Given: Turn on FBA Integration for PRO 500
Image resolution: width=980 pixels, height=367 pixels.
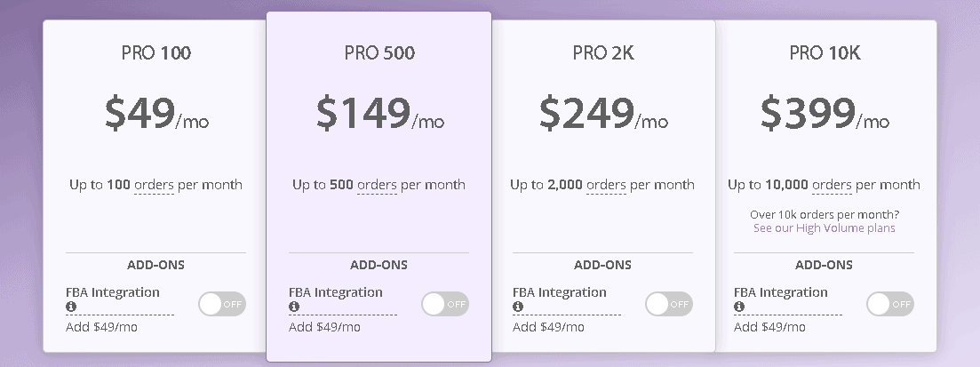Looking at the screenshot, I should coord(445,304).
